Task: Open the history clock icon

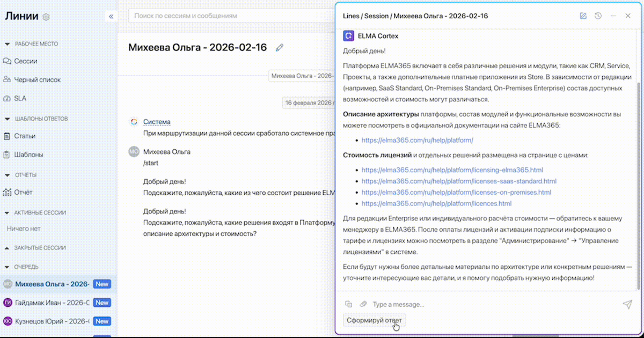Action: [598, 16]
